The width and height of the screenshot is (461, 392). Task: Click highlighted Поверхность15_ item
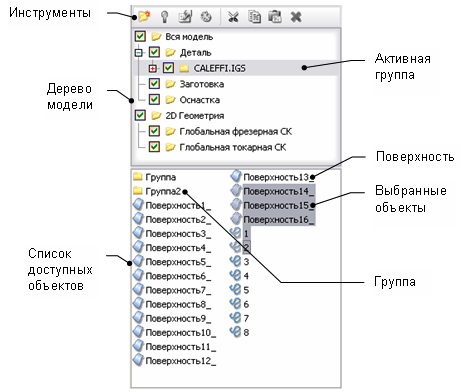click(279, 205)
